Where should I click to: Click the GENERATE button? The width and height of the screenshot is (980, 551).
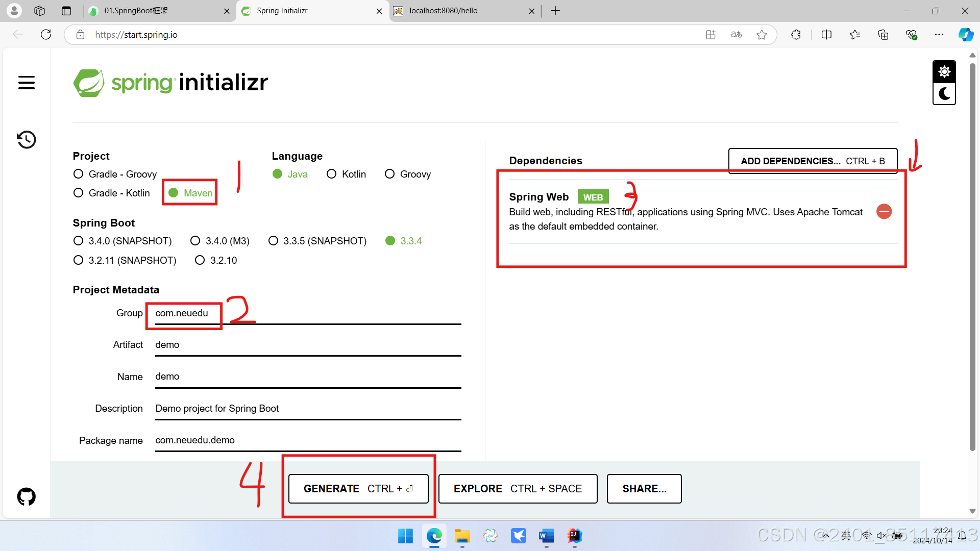click(358, 489)
